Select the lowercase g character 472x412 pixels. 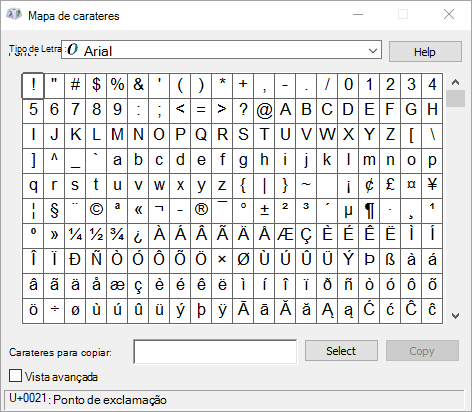pyautogui.click(x=243, y=161)
